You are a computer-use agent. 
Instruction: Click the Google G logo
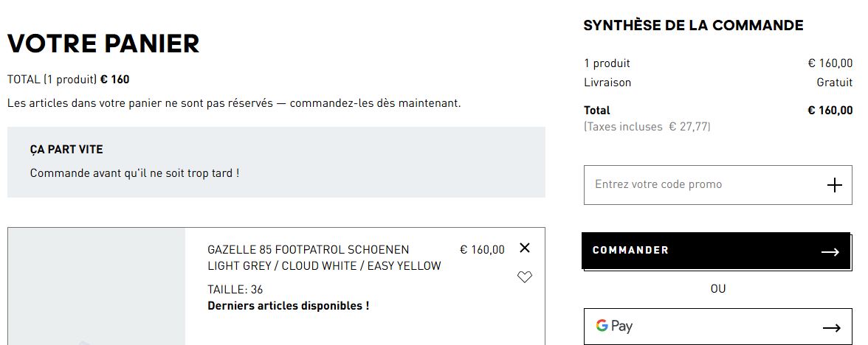[602, 325]
